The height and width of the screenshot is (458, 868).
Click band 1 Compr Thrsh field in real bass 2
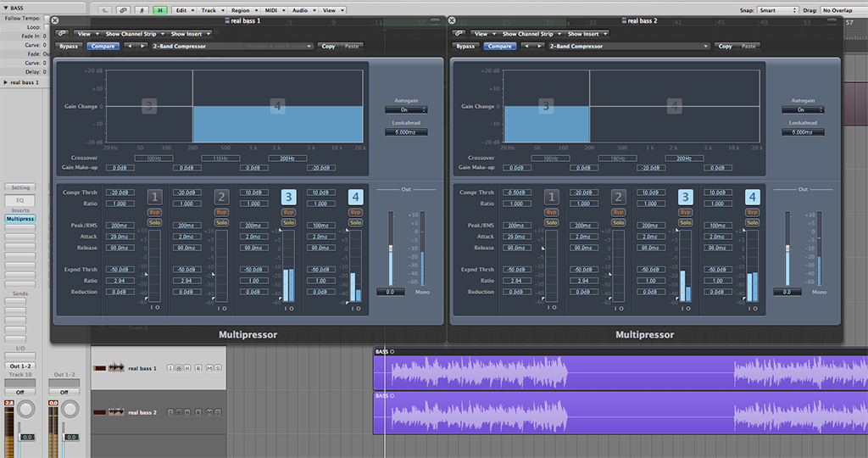pos(516,193)
